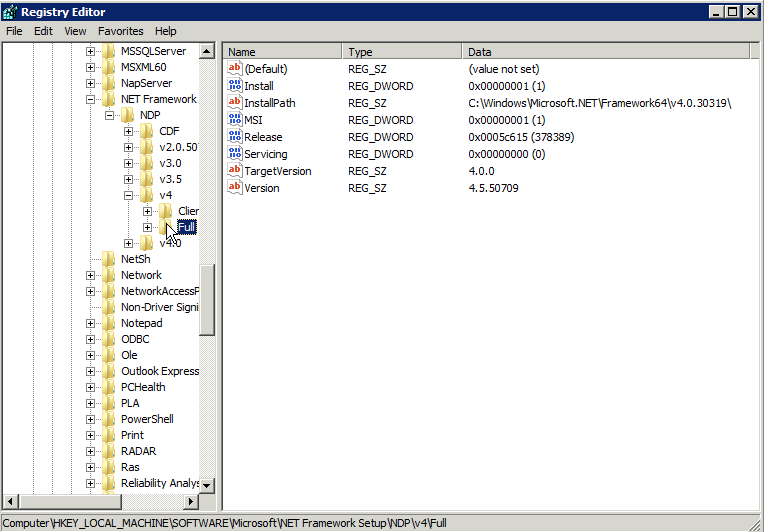
Task: Click the RADAR folder icon
Action: pyautogui.click(x=109, y=451)
